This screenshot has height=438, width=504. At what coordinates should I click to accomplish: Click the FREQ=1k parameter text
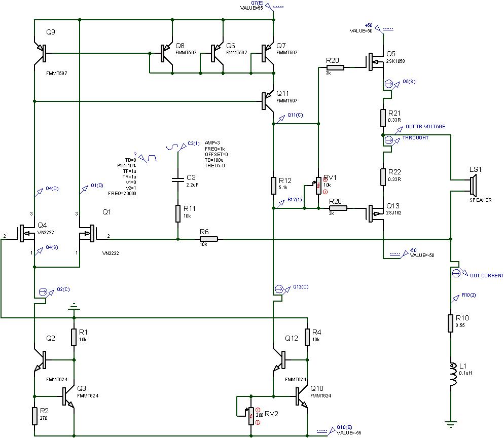[214, 149]
